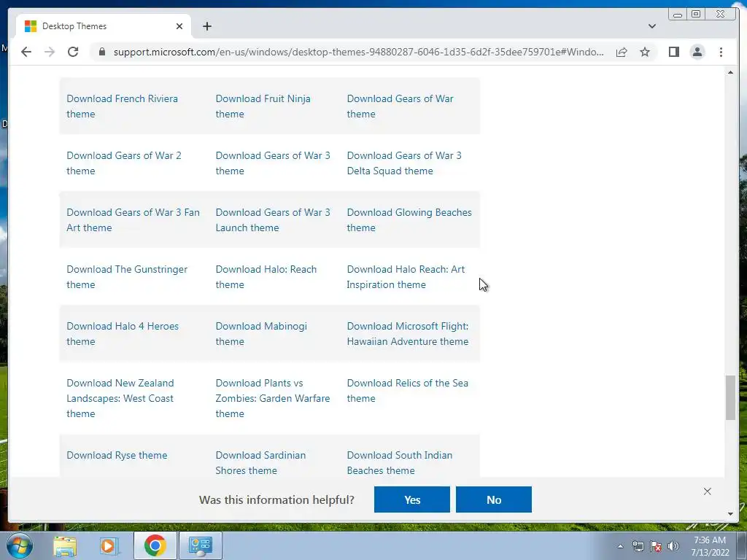
Task: Close the Desktop Themes tab
Action: [179, 26]
